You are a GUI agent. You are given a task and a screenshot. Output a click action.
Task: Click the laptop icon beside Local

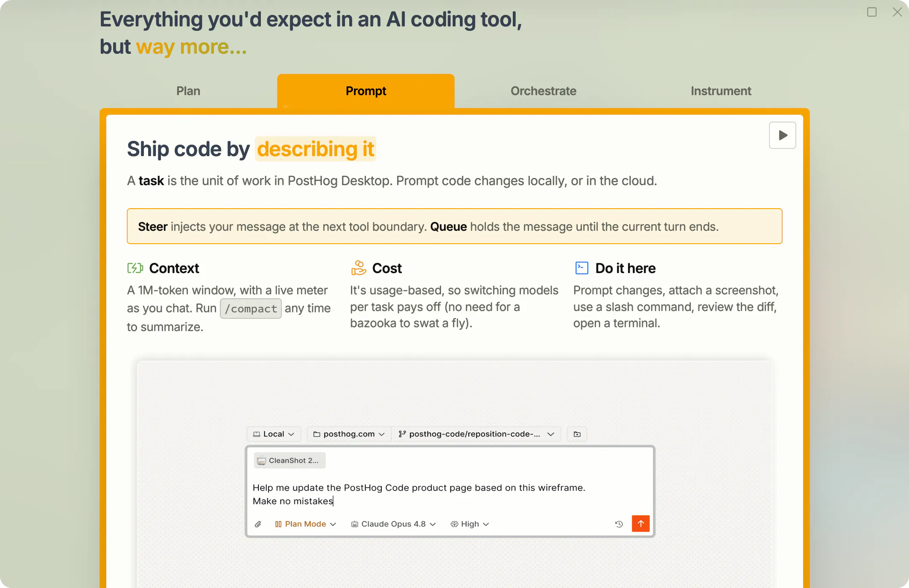[x=257, y=434]
